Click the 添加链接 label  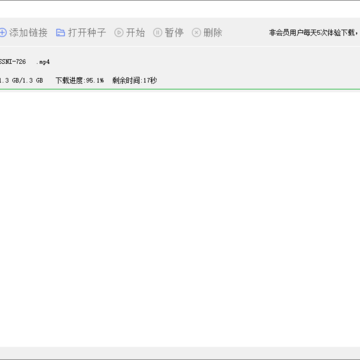coord(28,33)
